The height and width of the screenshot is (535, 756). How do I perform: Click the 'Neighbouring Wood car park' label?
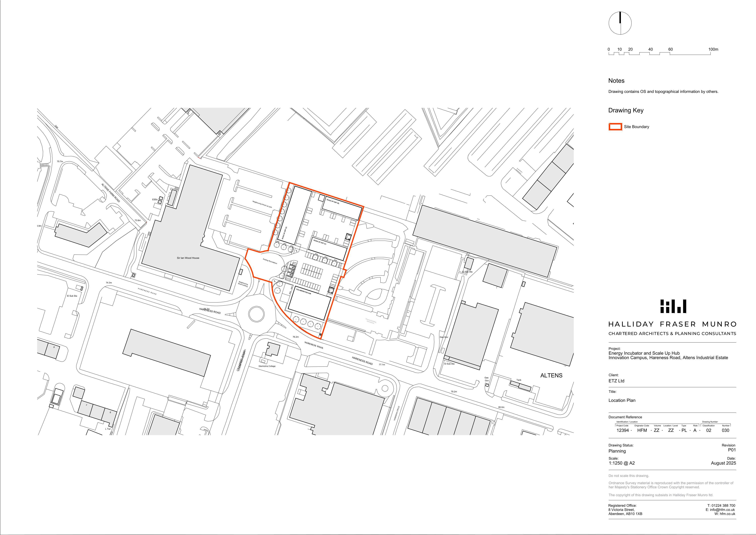click(262, 205)
